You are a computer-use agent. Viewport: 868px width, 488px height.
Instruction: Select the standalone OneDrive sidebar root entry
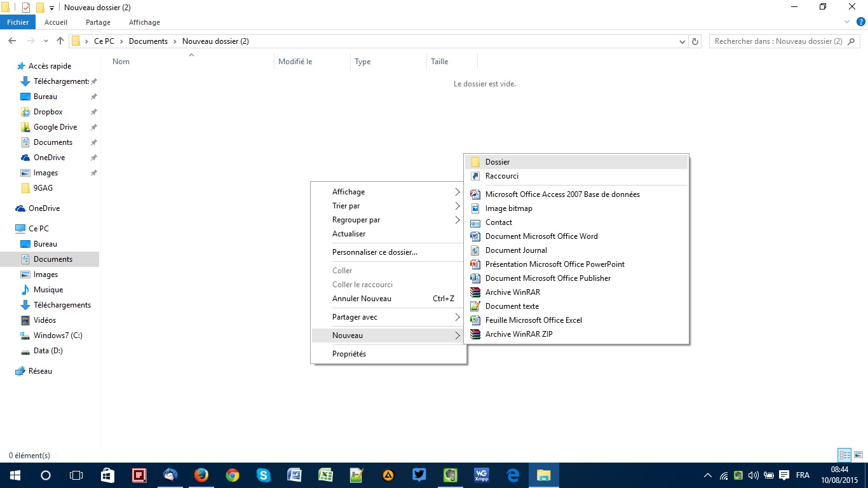(x=44, y=208)
